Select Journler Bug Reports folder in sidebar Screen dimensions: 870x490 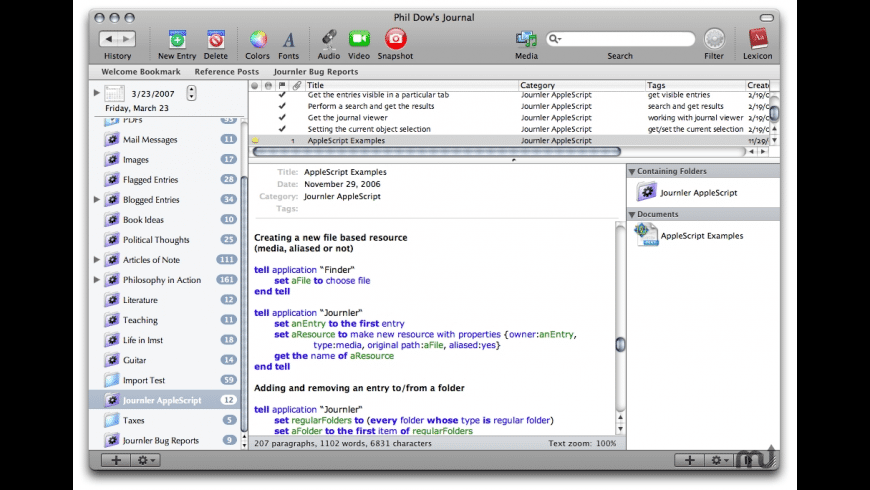166,440
